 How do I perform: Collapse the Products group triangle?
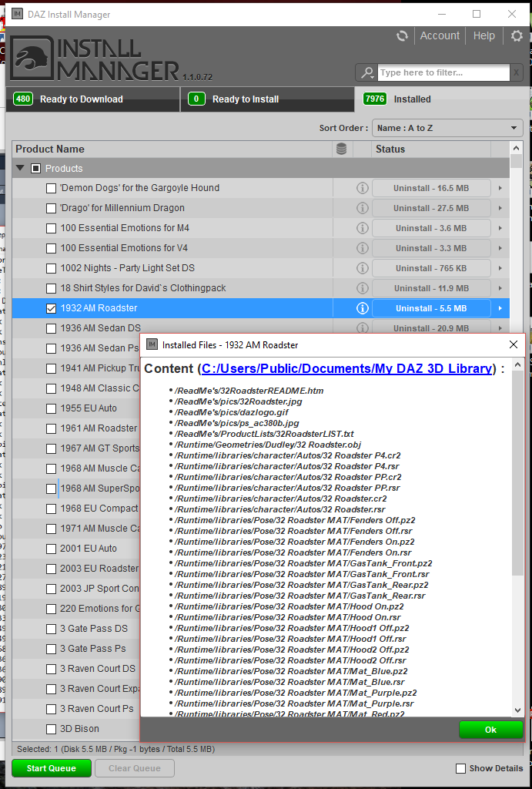point(20,168)
